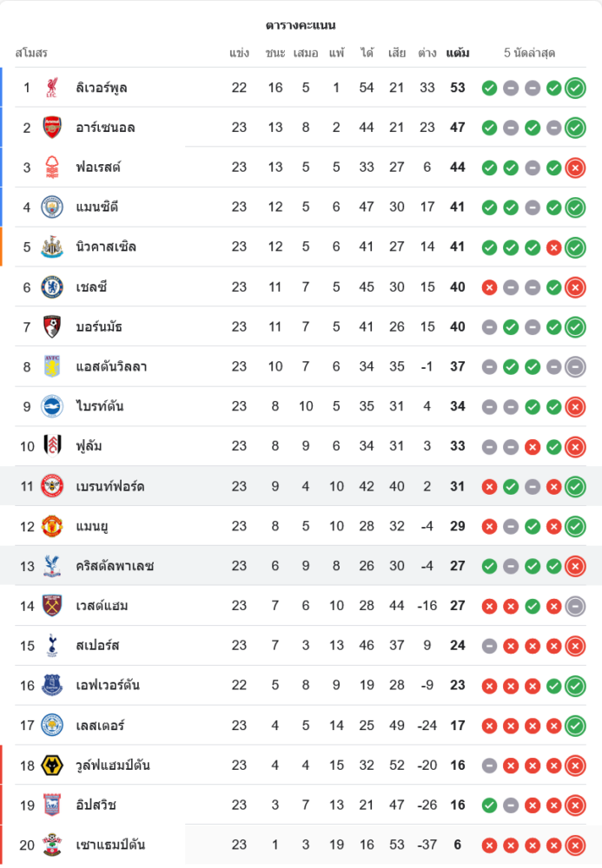
Task: Click the ชนะ wins column header
Action: (275, 53)
